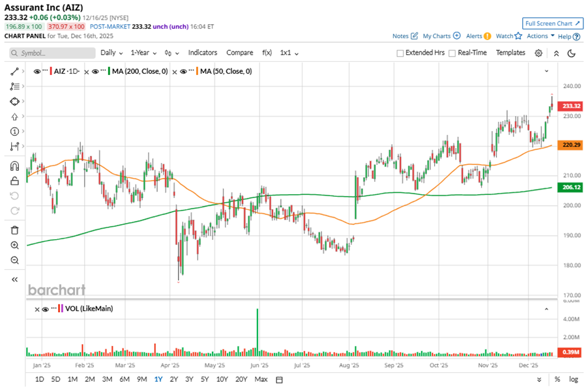Image resolution: width=588 pixels, height=391 pixels.
Task: Open the Templates menu
Action: coord(510,53)
